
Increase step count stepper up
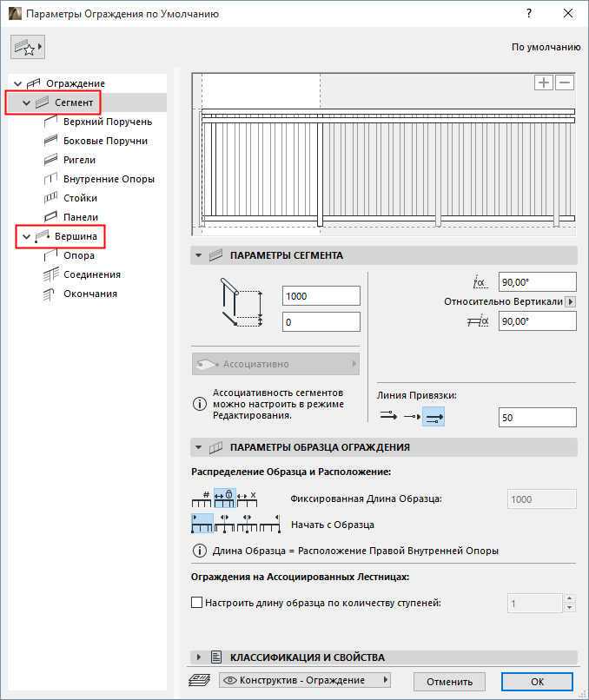(570, 598)
